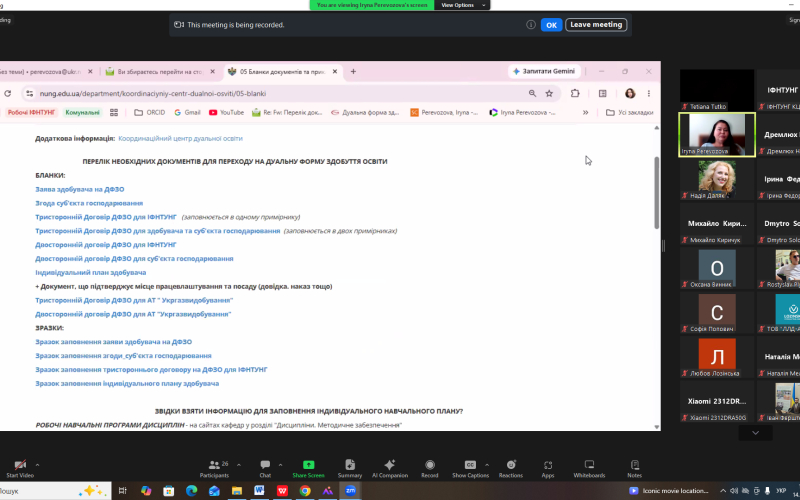The height and width of the screenshot is (500, 800).
Task: Open View Options dropdown
Action: [463, 5]
